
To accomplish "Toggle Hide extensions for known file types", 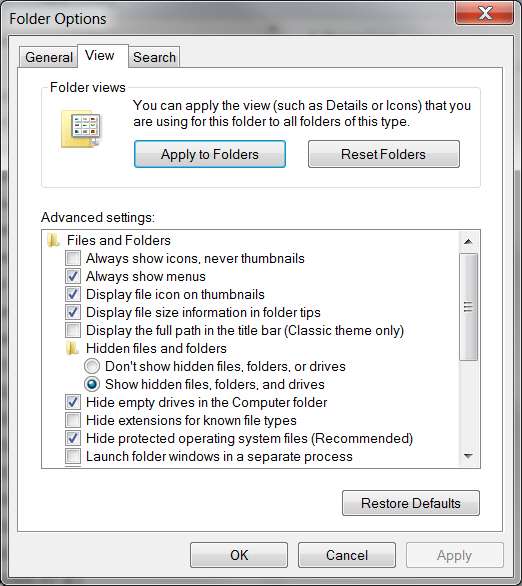I will coord(73,420).
